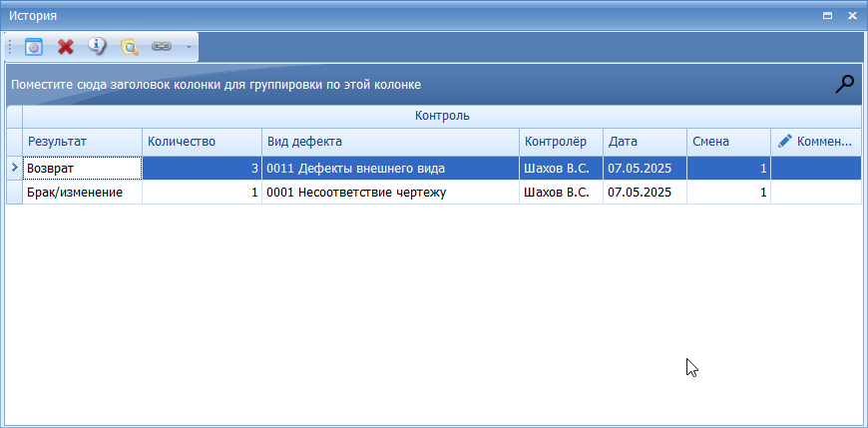Click the red X delete icon
The height and width of the screenshot is (428, 868).
pyautogui.click(x=66, y=46)
